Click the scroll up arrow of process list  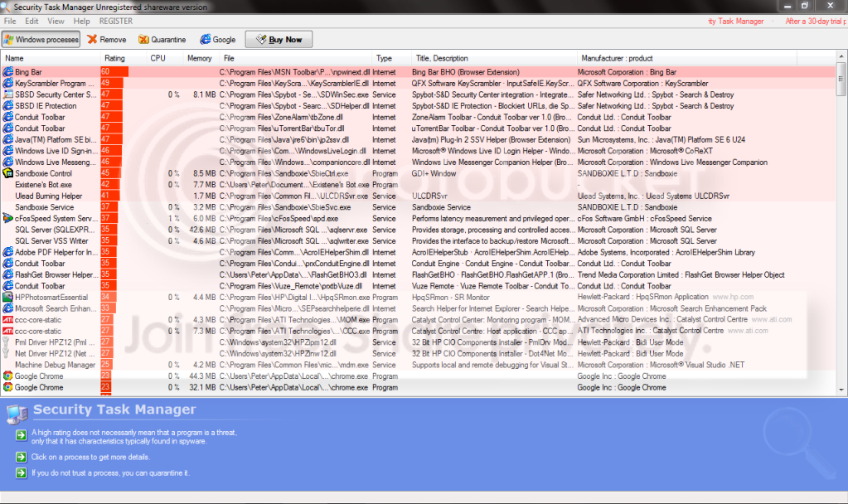pos(841,56)
